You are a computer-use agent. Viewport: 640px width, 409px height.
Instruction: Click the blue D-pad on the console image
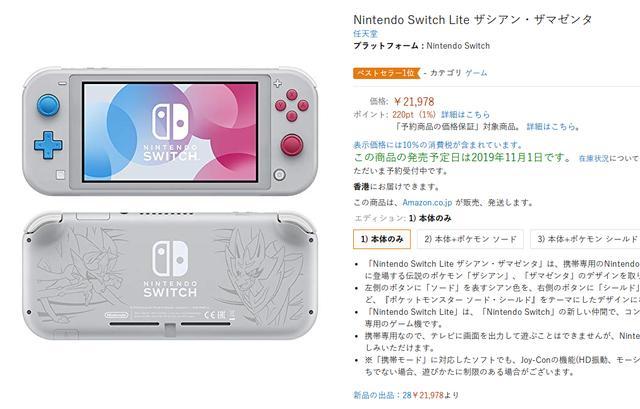[48, 145]
